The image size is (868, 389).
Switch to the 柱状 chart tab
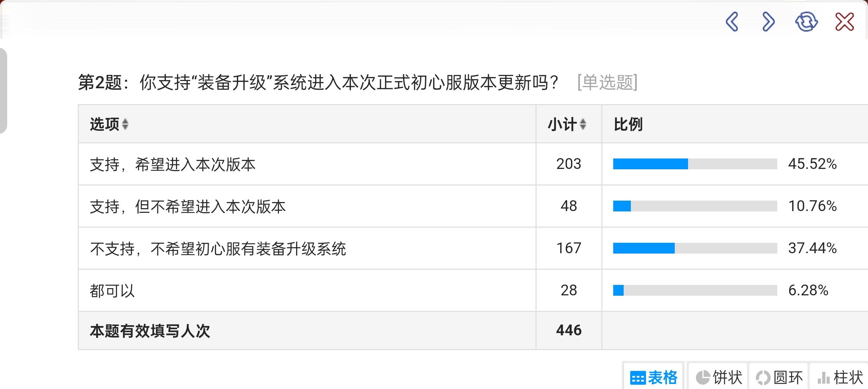pyautogui.click(x=840, y=377)
